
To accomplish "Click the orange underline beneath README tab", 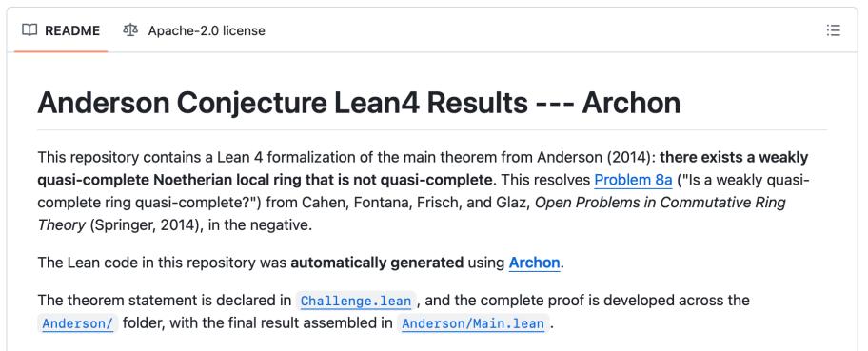I will coord(61,51).
